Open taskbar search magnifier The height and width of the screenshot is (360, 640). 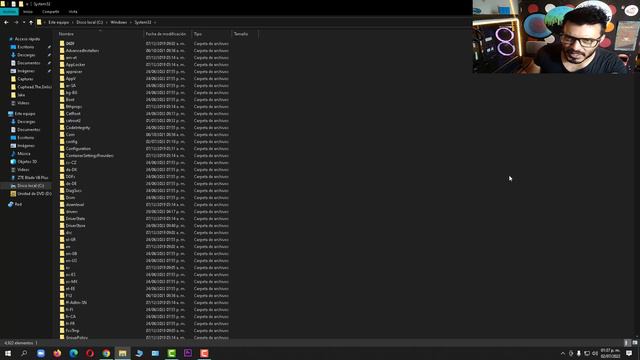24,353
